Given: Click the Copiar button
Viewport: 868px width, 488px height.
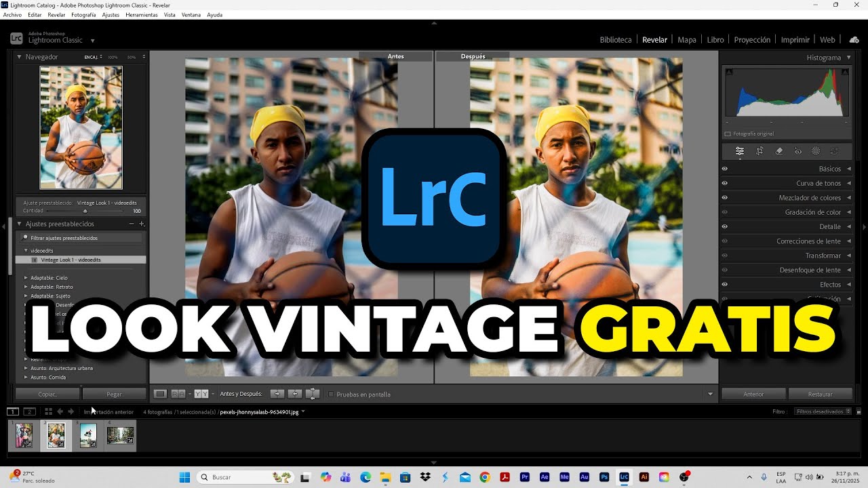Looking at the screenshot, I should 47,394.
